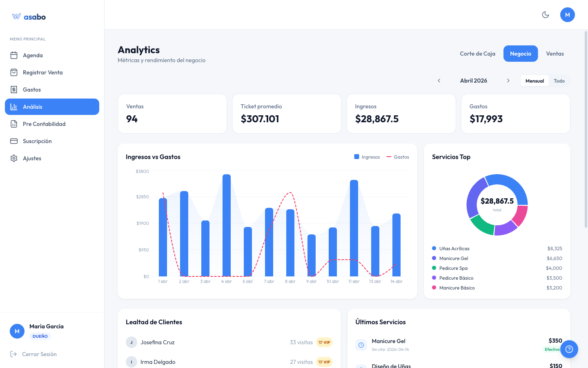
Task: Click the Irma Delgado client name
Action: pyautogui.click(x=158, y=362)
